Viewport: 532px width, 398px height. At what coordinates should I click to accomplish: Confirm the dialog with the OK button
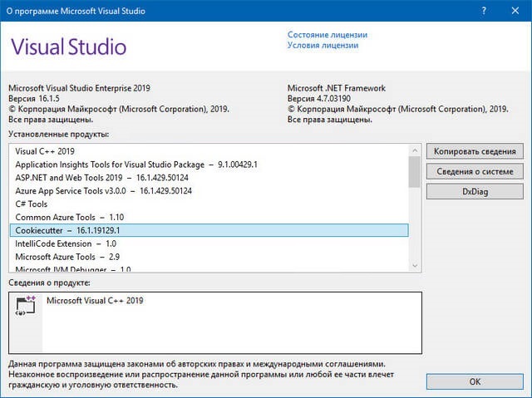(475, 381)
